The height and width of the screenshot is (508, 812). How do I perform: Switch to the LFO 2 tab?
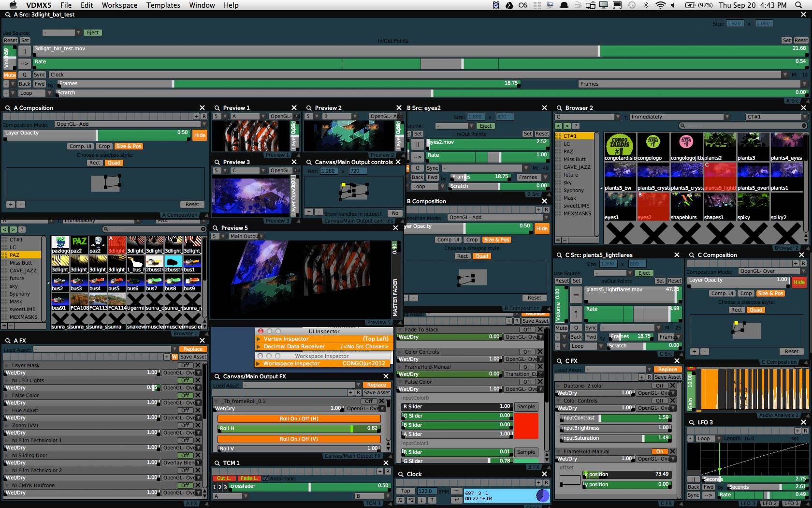point(769,504)
